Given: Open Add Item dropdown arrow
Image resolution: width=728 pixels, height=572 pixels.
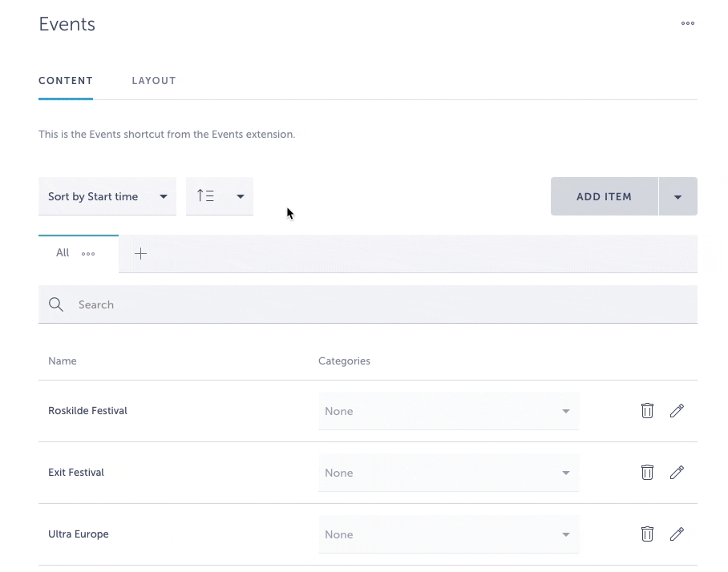Looking at the screenshot, I should coord(677,197).
